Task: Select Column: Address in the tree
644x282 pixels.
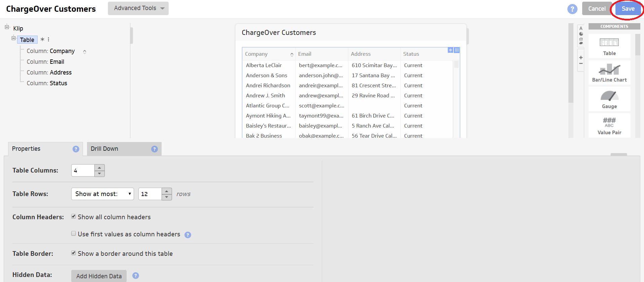Action: coord(49,73)
